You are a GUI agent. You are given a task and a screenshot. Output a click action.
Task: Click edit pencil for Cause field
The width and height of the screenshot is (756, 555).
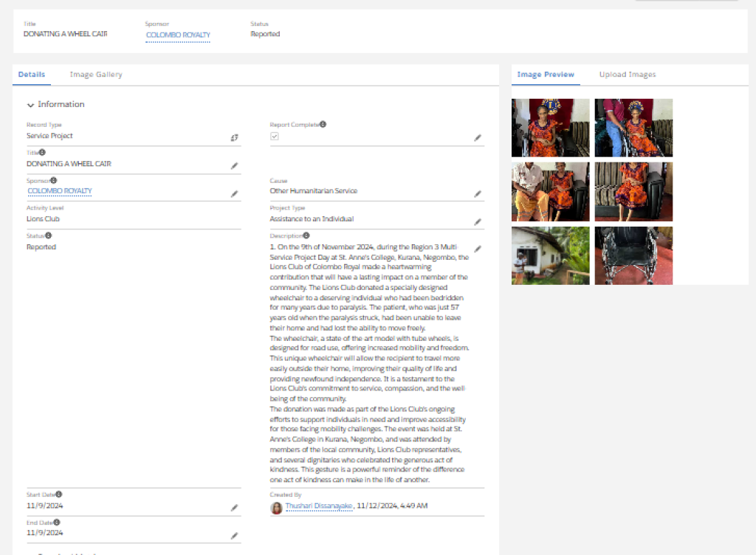478,193
